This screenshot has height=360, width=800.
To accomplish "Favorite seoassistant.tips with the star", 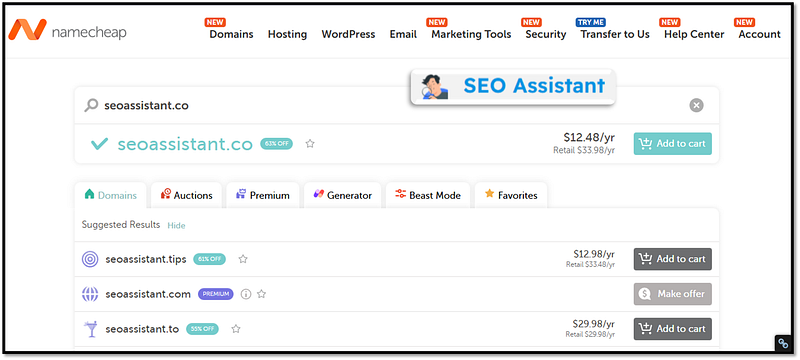I will click(x=243, y=259).
